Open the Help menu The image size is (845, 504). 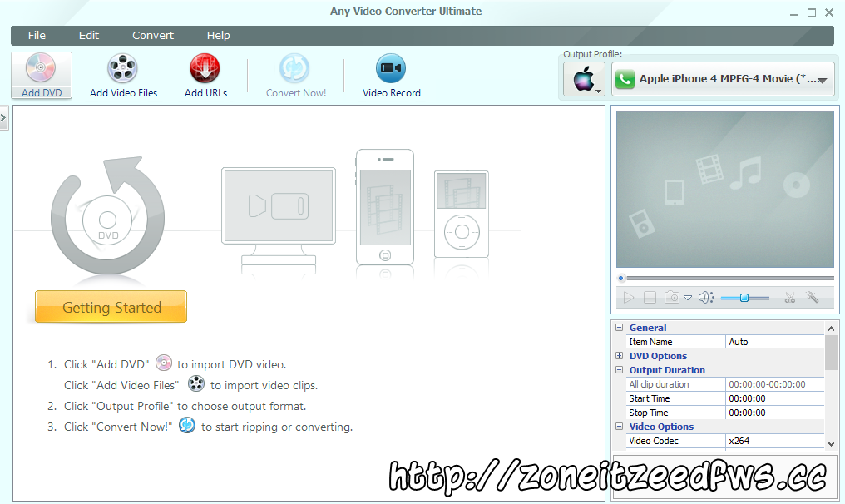point(218,35)
